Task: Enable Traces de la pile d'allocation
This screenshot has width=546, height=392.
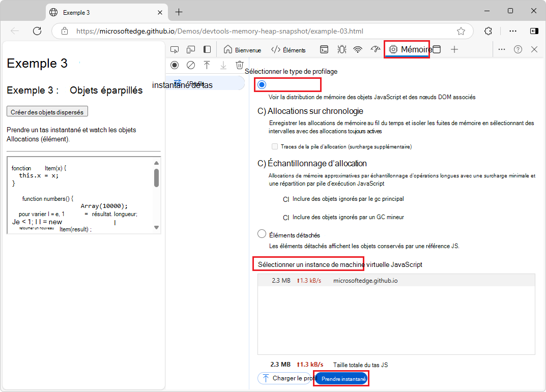Action: coord(275,147)
